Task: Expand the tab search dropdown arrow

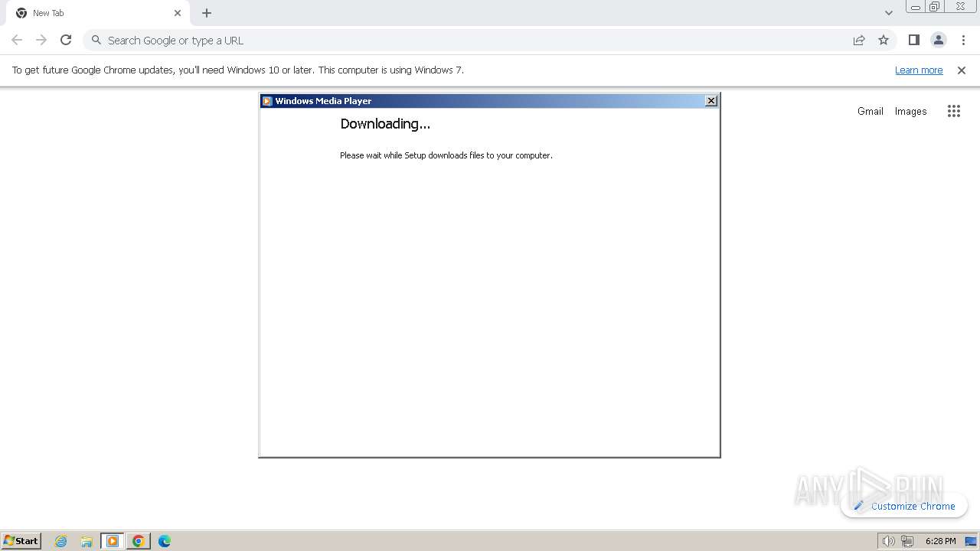Action: (888, 13)
